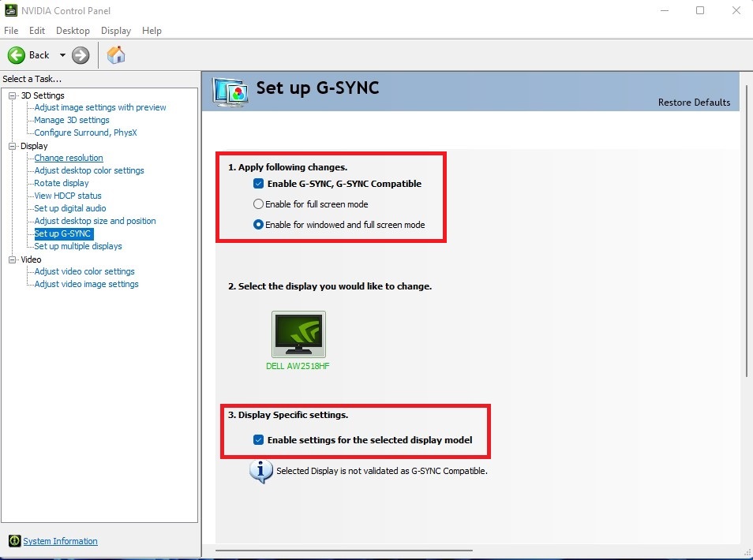The width and height of the screenshot is (753, 560).
Task: Click the Set up G-SYNC header monitor icon
Action: (230, 92)
